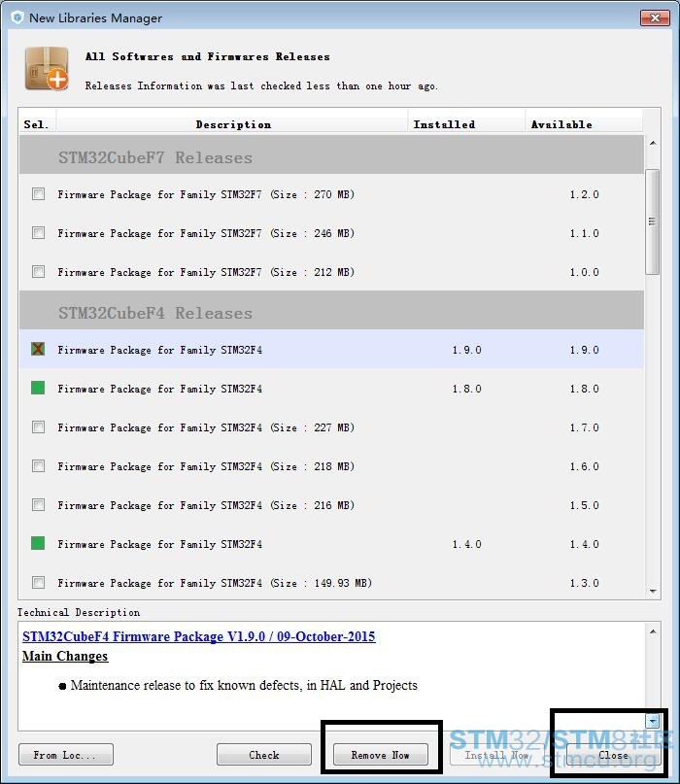The image size is (680, 784).
Task: Select the STM32F4 row sized 227 MB
Action: pyautogui.click(x=331, y=427)
